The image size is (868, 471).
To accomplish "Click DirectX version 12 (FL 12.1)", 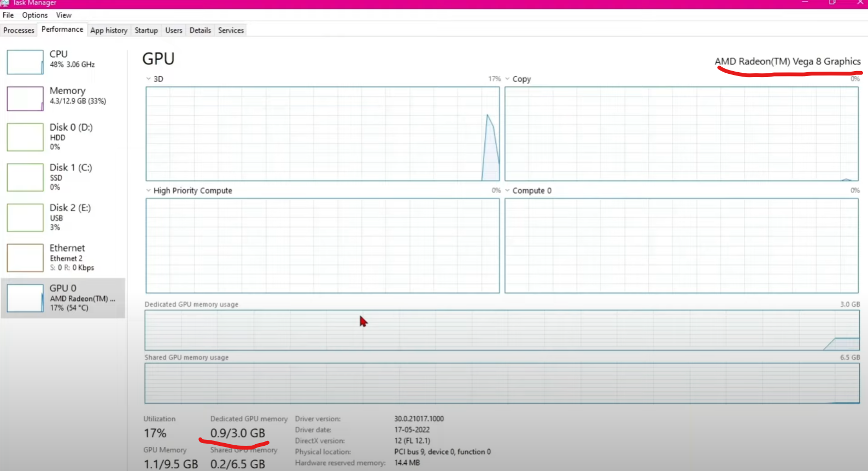I will 412,441.
